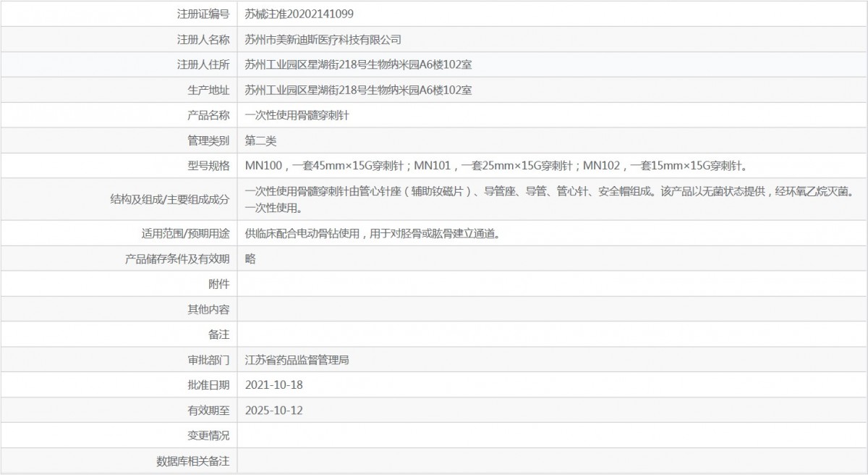Viewport: 868px width, 475px height.
Task: Click approval department 江苏省药品监督管理局
Action: [297, 360]
